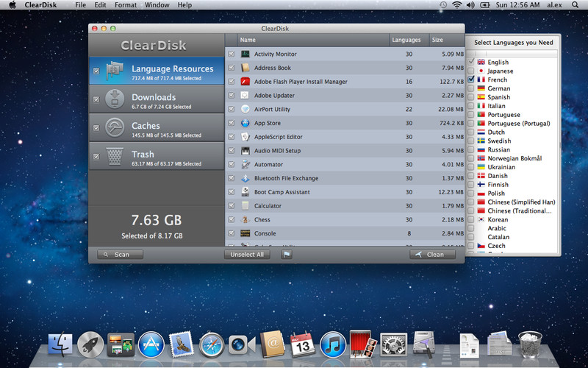Sort list by Name column header
Viewport: 588px width, 368px height.
[248, 40]
